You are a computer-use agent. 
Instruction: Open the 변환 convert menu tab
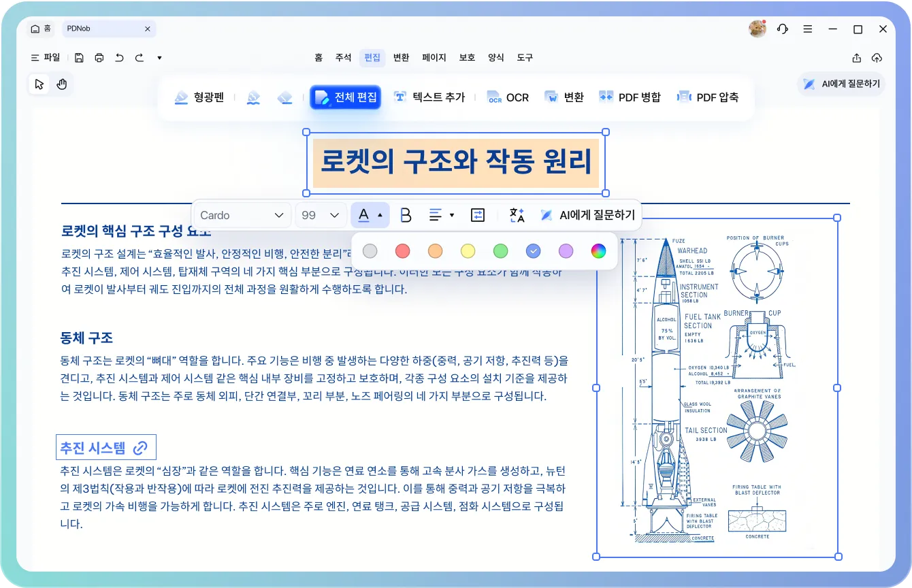coord(402,58)
